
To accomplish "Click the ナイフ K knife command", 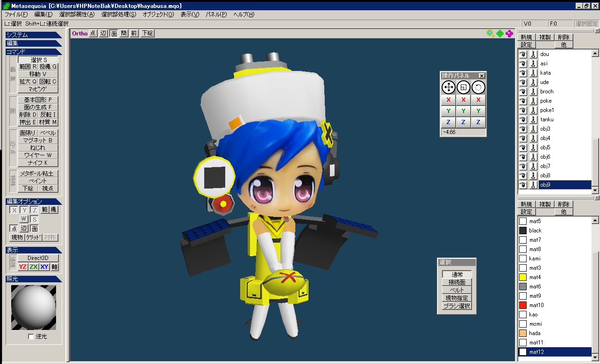I will (38, 163).
